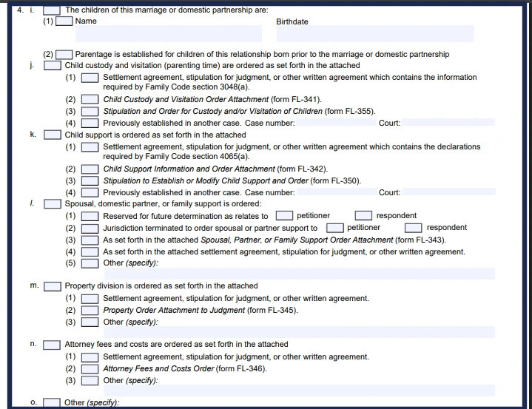Check item n. Attorney fees and costs
This screenshot has width=532, height=409.
52,345
